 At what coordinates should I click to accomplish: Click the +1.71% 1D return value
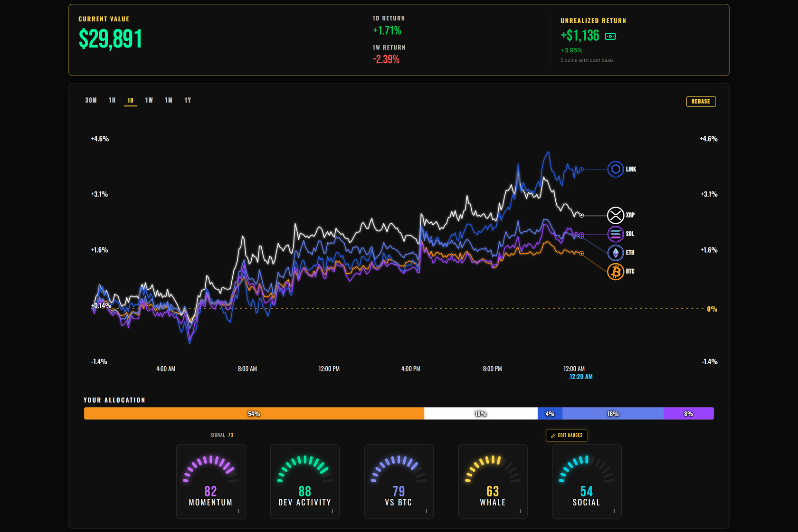(387, 30)
